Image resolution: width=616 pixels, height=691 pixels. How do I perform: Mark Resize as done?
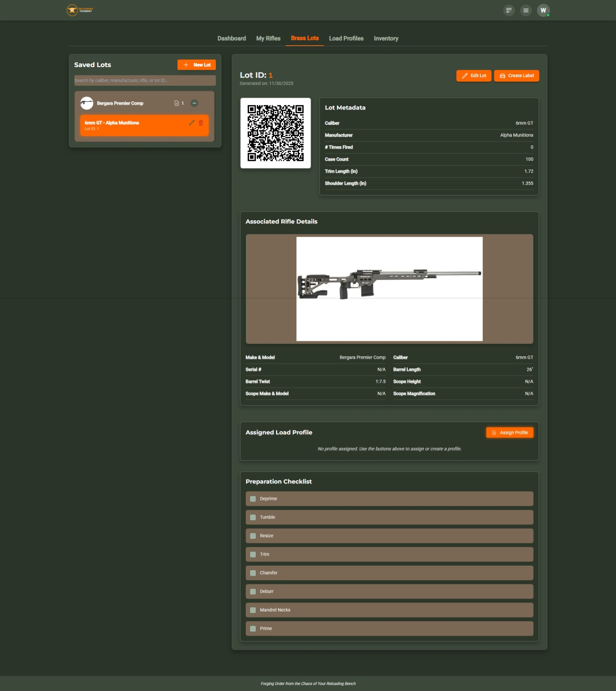(253, 536)
